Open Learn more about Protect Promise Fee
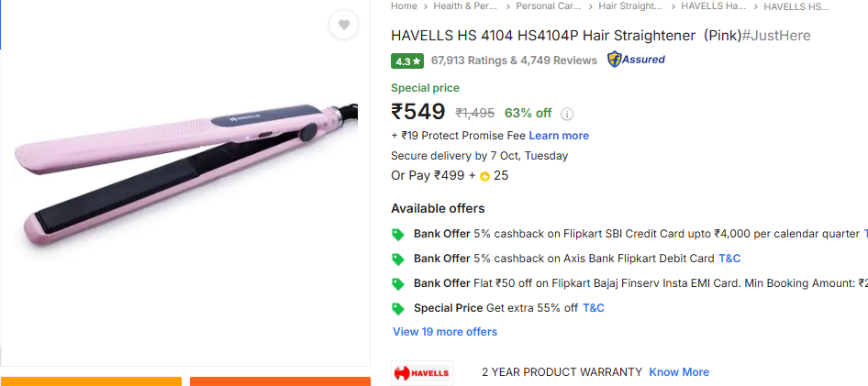Viewport: 868px width, 386px height. coord(559,136)
